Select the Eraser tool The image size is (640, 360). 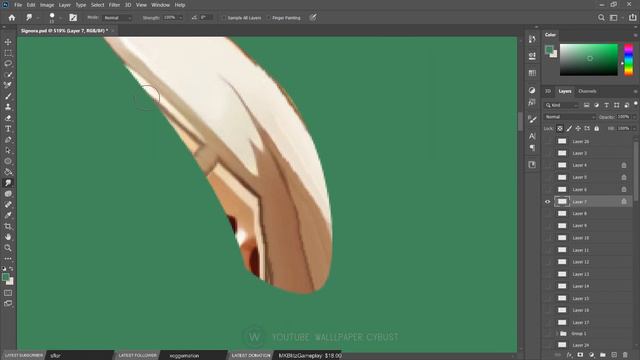(x=8, y=118)
